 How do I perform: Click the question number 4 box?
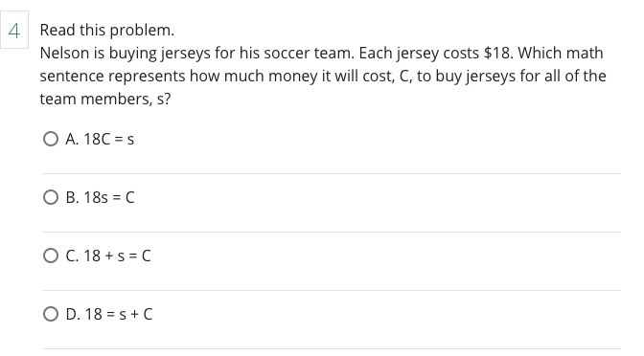click(14, 30)
